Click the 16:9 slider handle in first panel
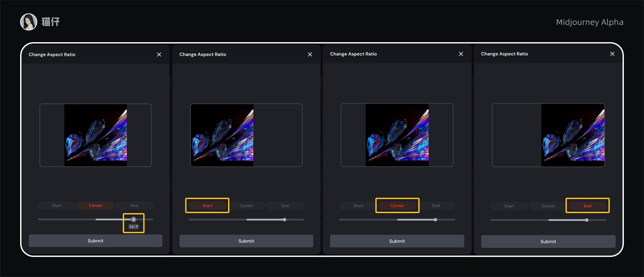Image resolution: width=644 pixels, height=277 pixels. 134,220
